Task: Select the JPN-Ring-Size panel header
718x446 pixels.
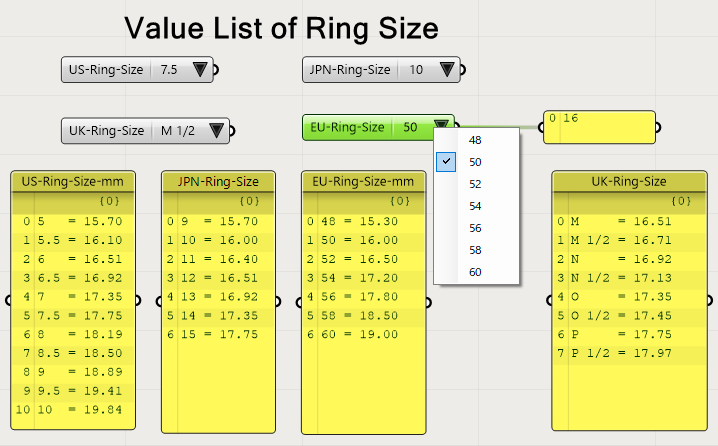Action: point(218,181)
